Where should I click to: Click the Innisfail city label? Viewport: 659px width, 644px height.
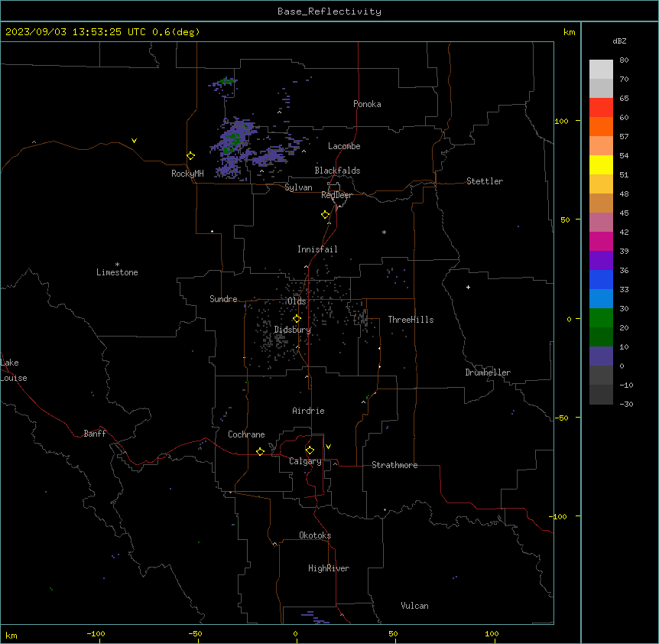click(317, 249)
